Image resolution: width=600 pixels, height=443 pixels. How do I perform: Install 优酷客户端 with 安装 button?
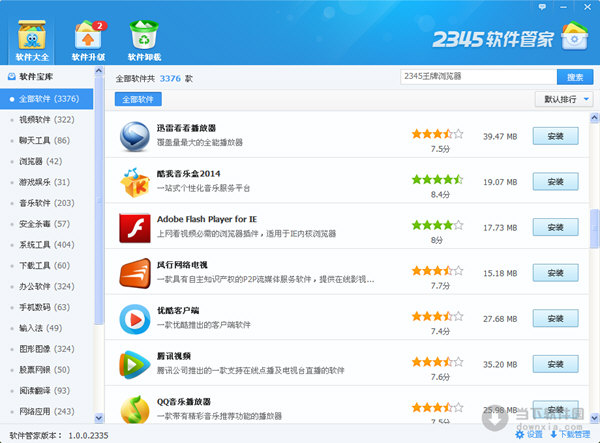pos(555,318)
